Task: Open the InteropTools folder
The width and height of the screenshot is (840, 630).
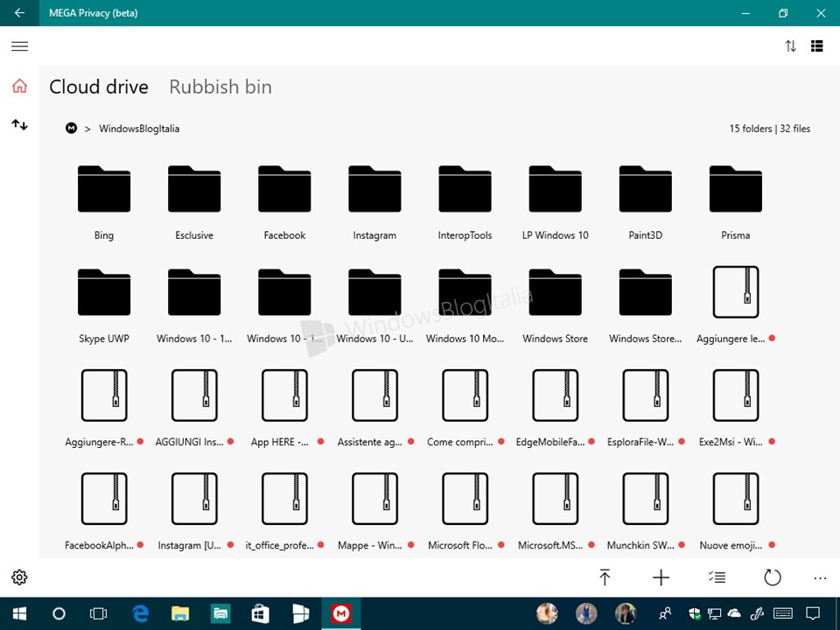Action: (x=465, y=202)
